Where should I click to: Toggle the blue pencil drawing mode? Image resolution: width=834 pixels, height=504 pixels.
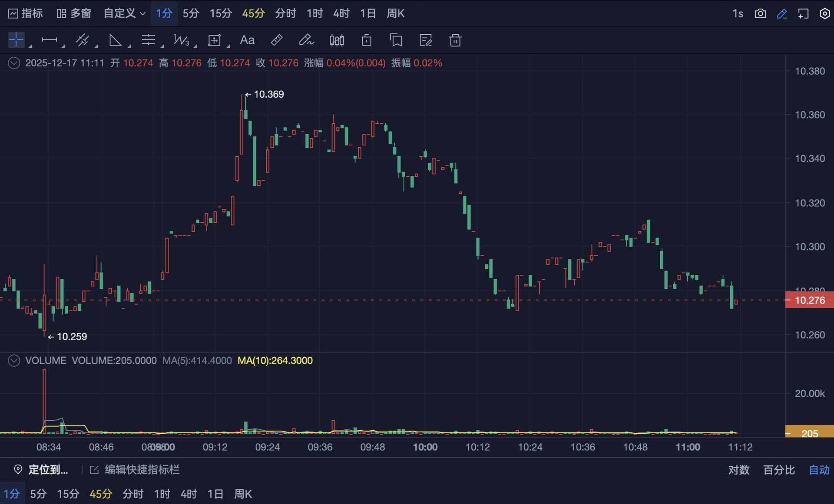coord(782,13)
